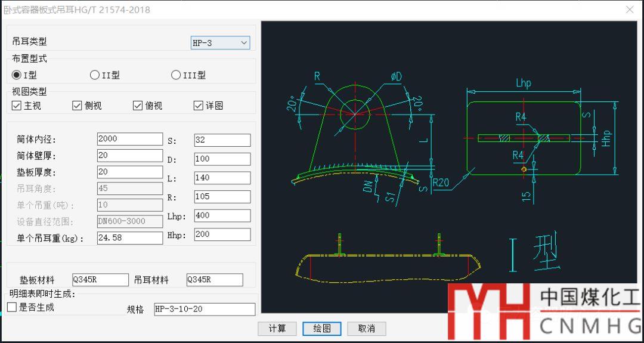Select the III型 layout radio button

coord(176,75)
